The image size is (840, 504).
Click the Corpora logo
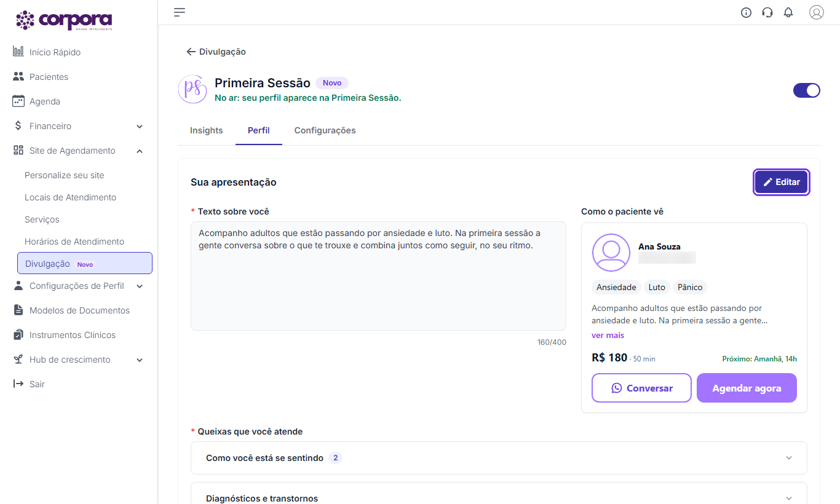coord(64,20)
